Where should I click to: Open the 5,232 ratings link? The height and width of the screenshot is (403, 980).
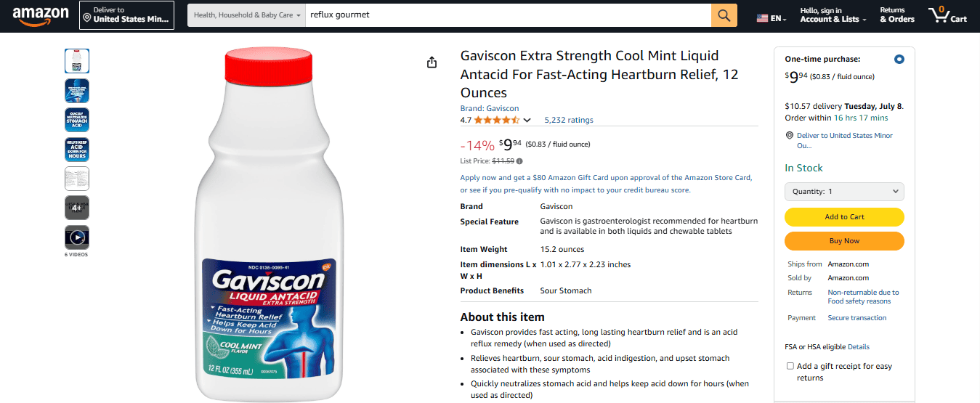(x=569, y=121)
